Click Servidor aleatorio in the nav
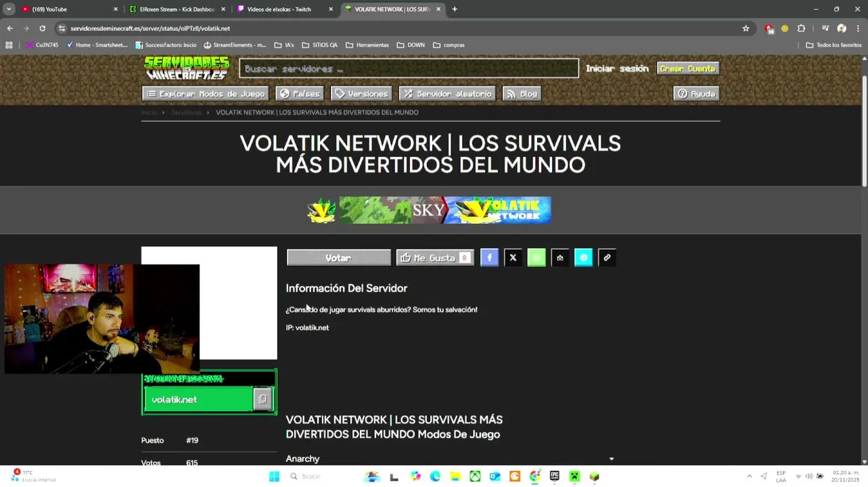This screenshot has height=487, width=868. 447,94
